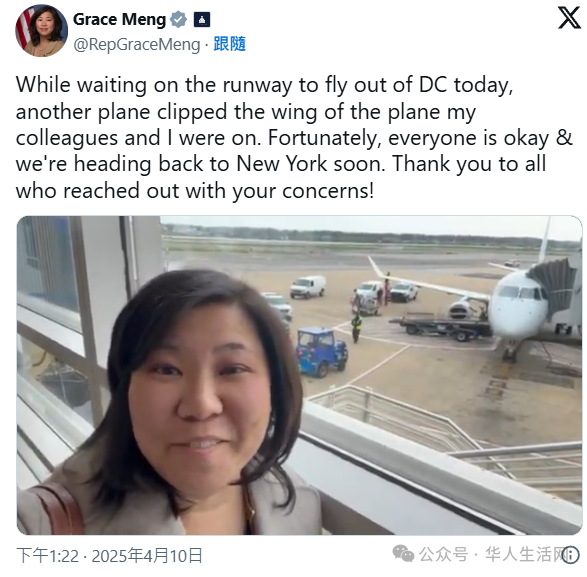Click the info circle icon beside the date
The width and height of the screenshot is (587, 577).
(571, 555)
